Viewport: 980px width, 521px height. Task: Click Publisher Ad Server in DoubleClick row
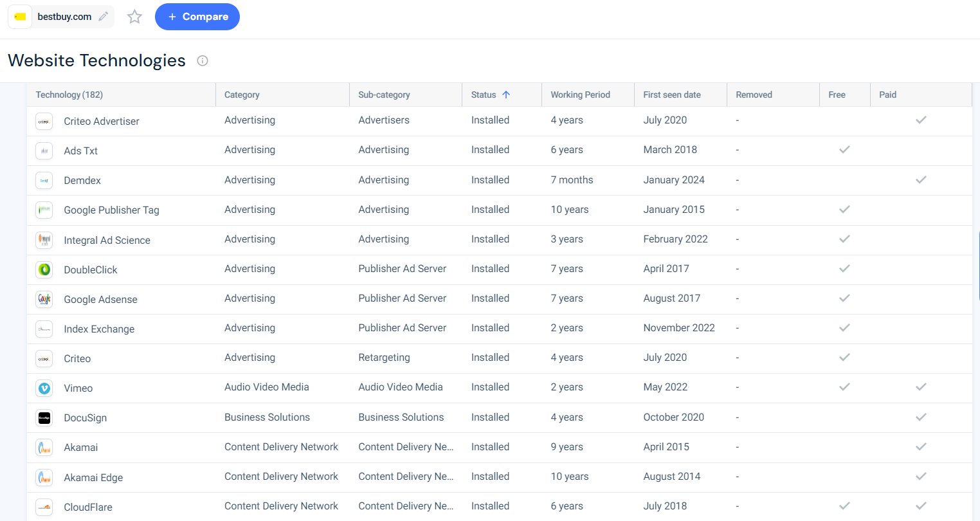click(x=402, y=268)
